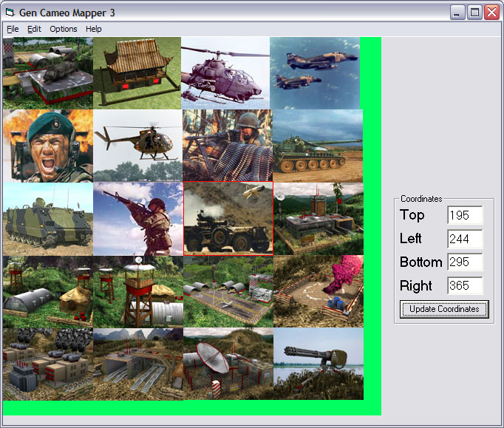Click the Gen Cameo Mapper title icon
This screenshot has width=504, height=428.
pyautogui.click(x=10, y=13)
